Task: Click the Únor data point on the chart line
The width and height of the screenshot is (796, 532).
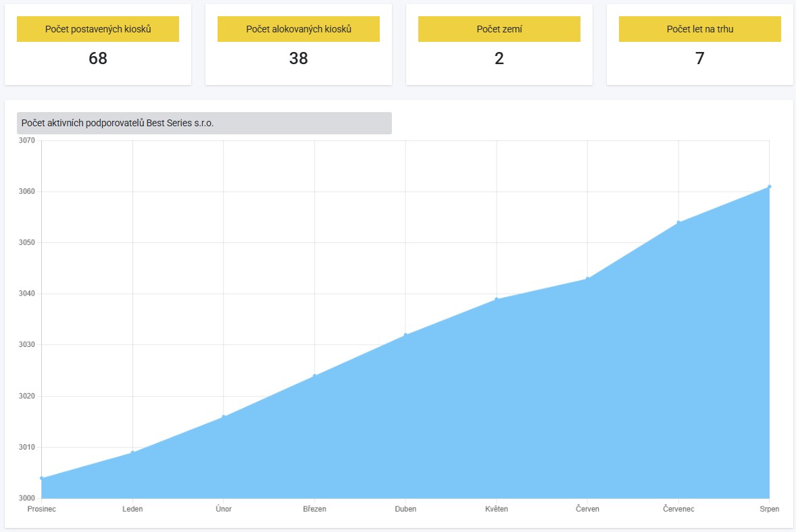Action: point(223,417)
